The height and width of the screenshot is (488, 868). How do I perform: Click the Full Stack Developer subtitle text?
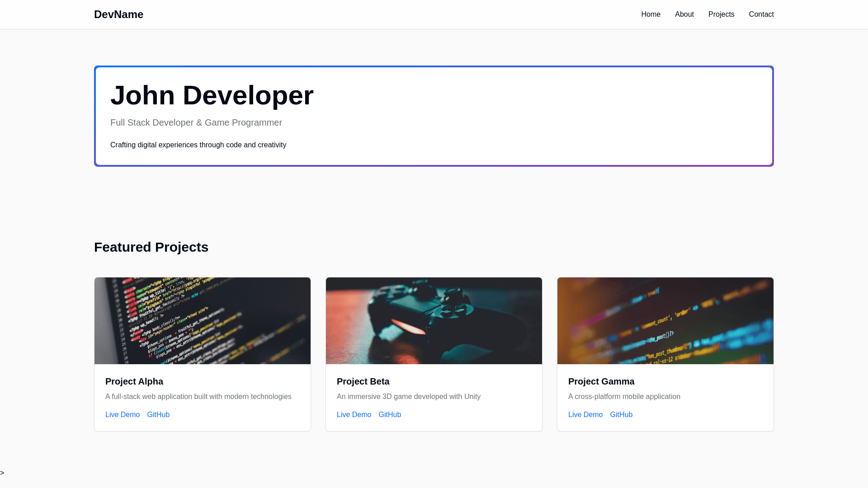tap(196, 123)
